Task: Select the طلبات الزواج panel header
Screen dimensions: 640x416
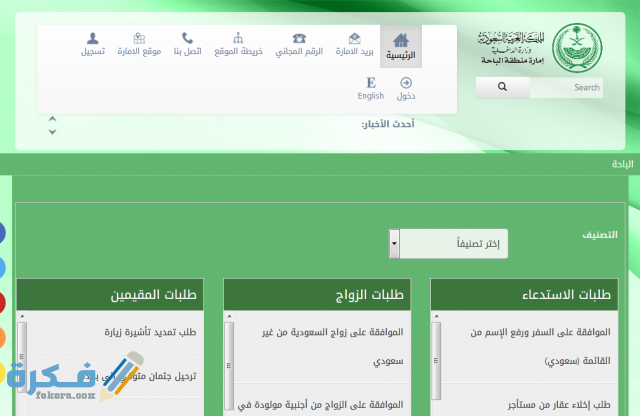Action: click(317, 294)
